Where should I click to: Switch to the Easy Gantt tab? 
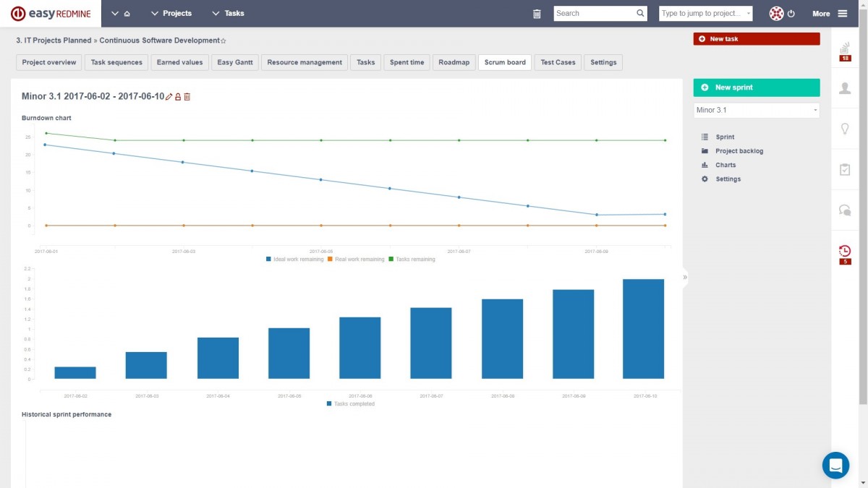pos(235,63)
